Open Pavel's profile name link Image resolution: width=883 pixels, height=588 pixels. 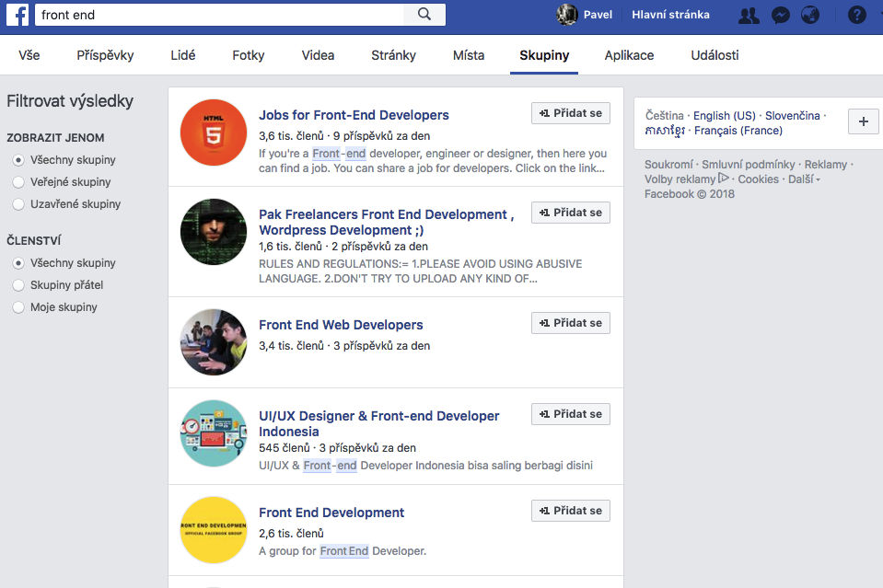coord(598,15)
